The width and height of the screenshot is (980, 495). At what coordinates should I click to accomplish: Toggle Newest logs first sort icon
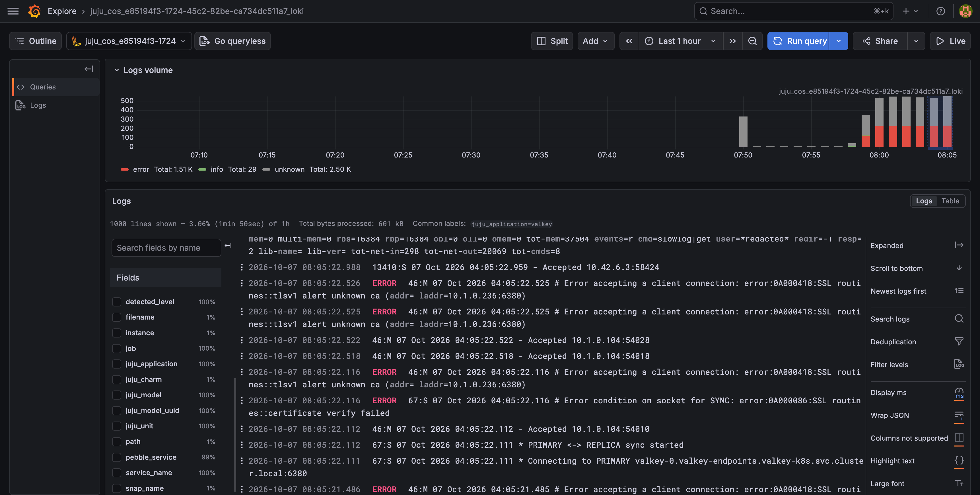pos(959,291)
